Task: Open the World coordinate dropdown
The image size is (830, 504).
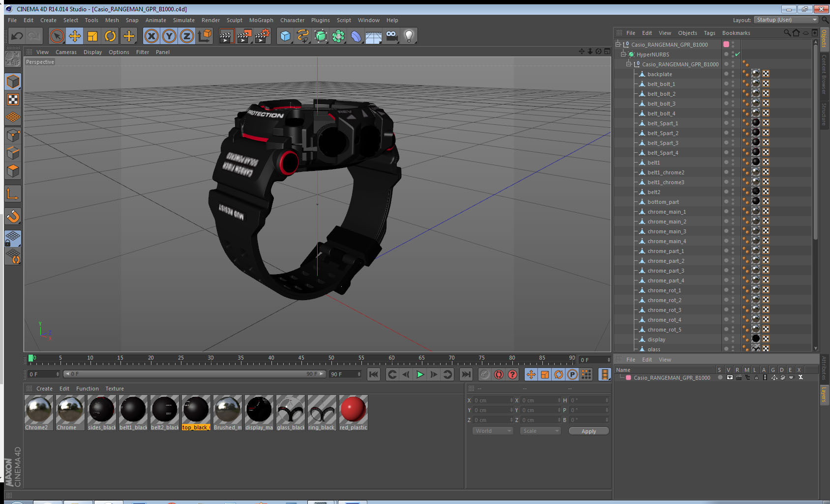Action: tap(492, 431)
